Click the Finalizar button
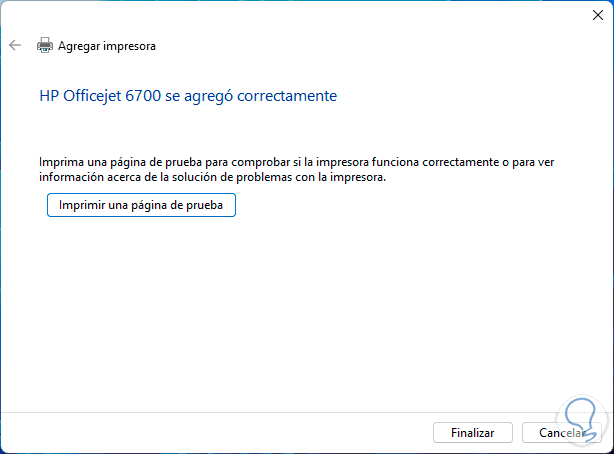The image size is (614, 454). (473, 433)
